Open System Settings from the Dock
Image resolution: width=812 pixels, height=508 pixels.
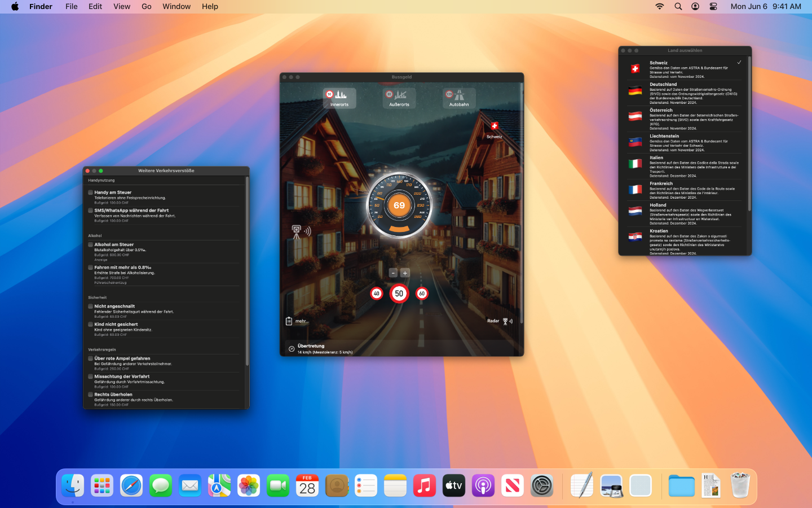pyautogui.click(x=542, y=485)
